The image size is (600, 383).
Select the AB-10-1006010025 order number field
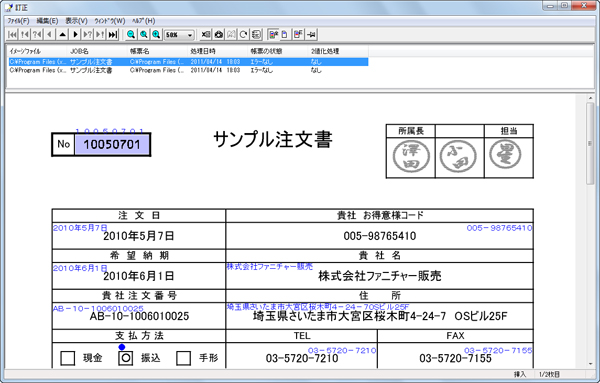pyautogui.click(x=139, y=316)
